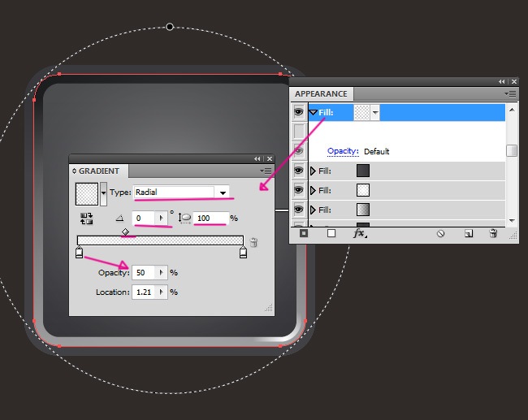This screenshot has width=528, height=420.
Task: Delete the gradient stop with trash icon
Action: tap(253, 242)
